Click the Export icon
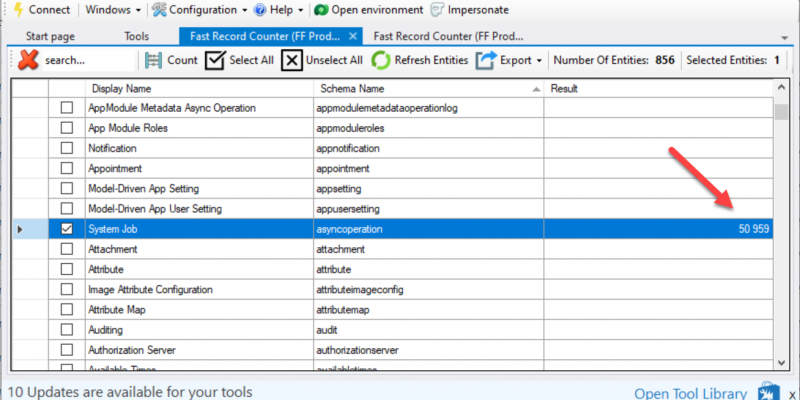800x400 pixels. click(x=486, y=60)
